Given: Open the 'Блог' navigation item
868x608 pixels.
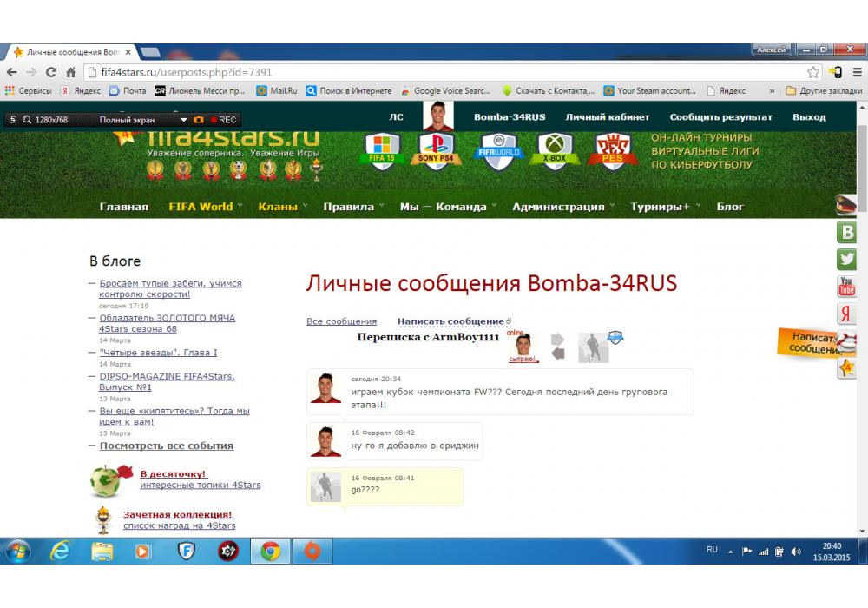Looking at the screenshot, I should [x=730, y=207].
